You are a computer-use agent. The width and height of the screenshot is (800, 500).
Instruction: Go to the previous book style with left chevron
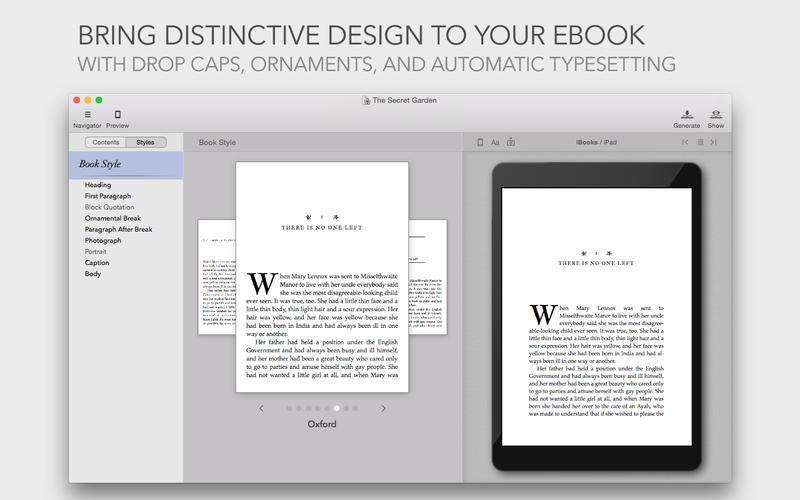point(261,408)
